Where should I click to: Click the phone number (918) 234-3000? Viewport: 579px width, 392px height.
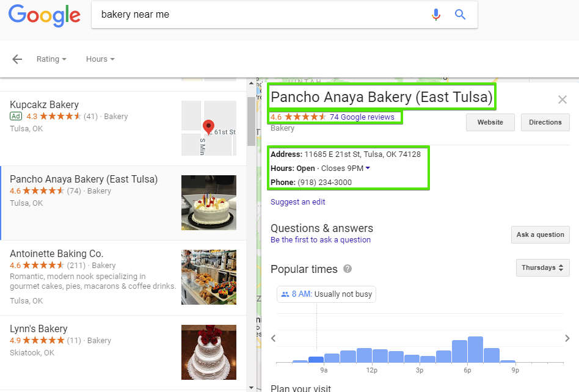324,183
